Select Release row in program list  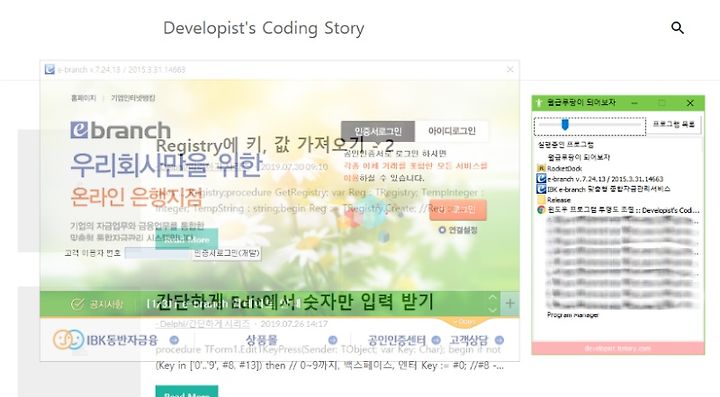[559, 200]
